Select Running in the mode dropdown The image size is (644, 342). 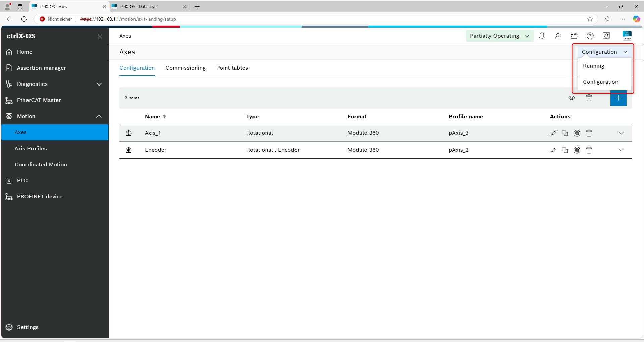pyautogui.click(x=593, y=66)
